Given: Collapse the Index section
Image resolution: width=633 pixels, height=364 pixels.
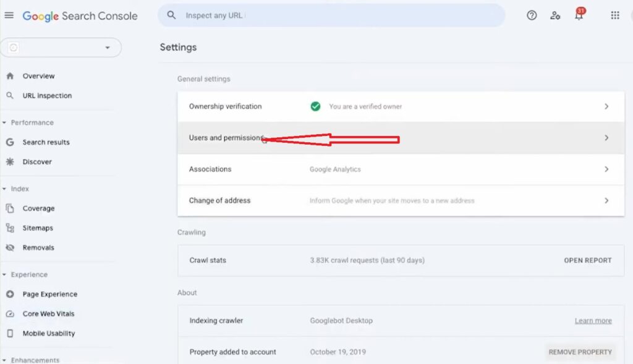Looking at the screenshot, I should 4,188.
